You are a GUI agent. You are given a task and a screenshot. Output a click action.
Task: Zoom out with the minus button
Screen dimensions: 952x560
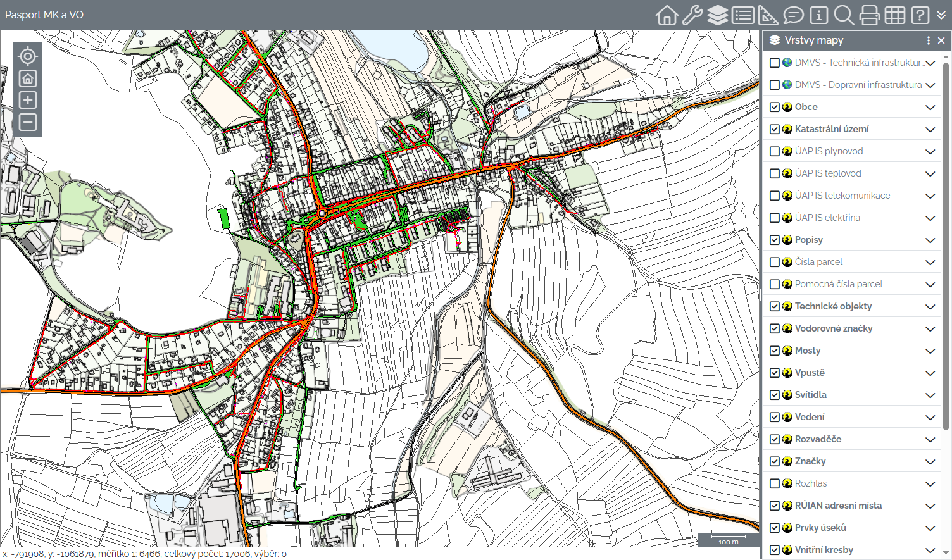tap(27, 122)
